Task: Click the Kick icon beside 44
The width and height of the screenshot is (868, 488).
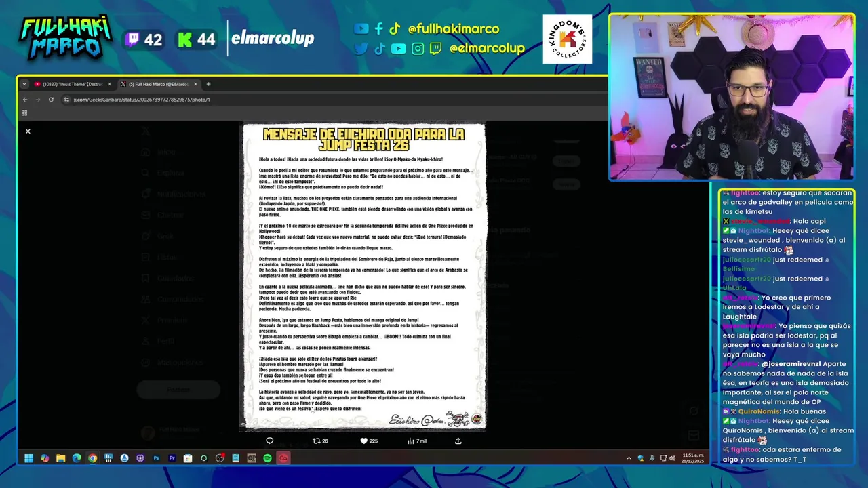Action: pyautogui.click(x=184, y=39)
